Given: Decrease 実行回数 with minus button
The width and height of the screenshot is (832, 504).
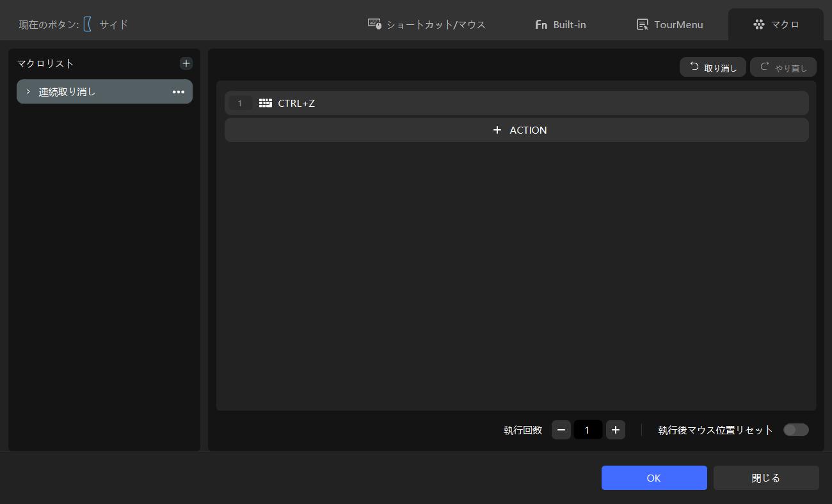Looking at the screenshot, I should pyautogui.click(x=561, y=430).
